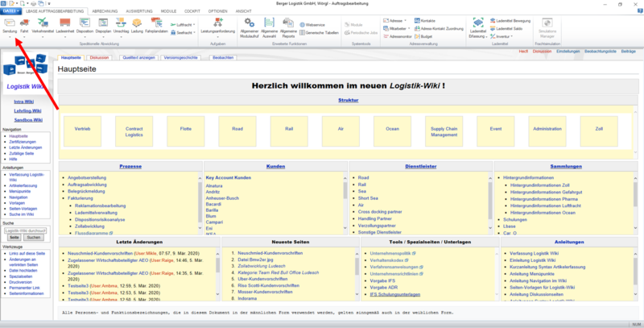The image size is (644, 328).
Task: Open Allgemeiner Modulaufruf gears icon
Action: click(250, 23)
